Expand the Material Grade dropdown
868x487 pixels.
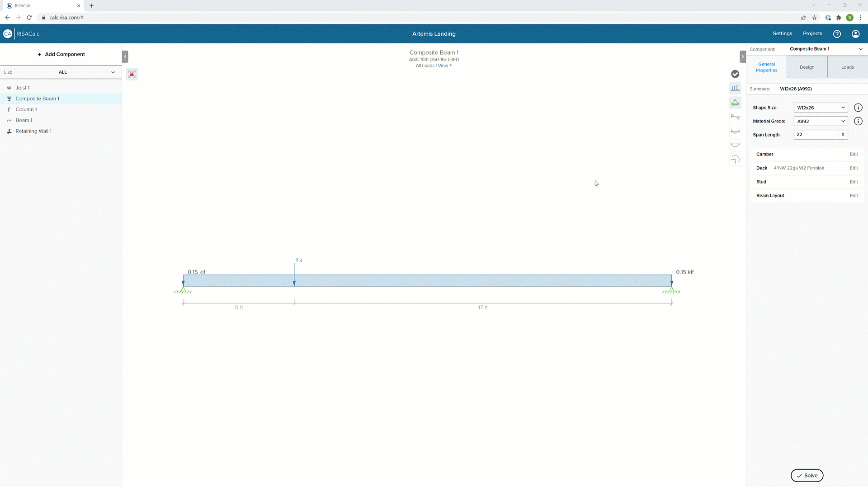(821, 121)
